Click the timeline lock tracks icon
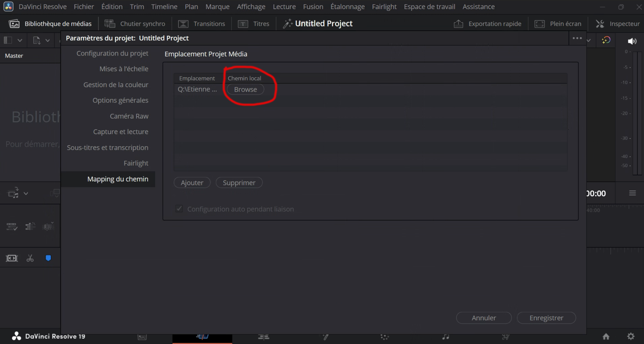 [12, 226]
